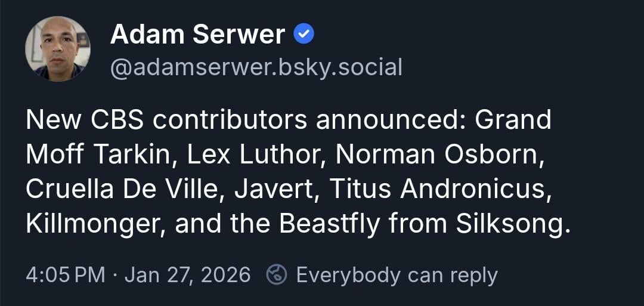644x306 pixels.
Task: Open the @adamserwer.bsky.social handle
Action: [x=256, y=67]
